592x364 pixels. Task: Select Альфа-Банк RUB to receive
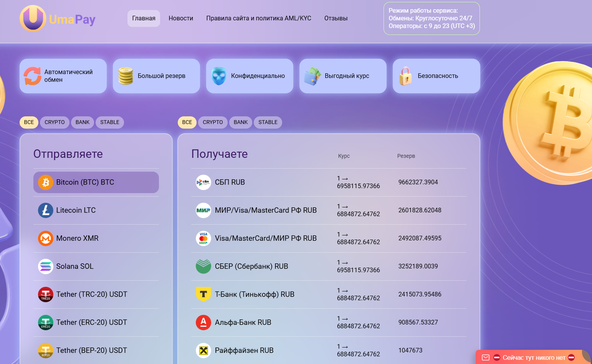tap(329, 323)
